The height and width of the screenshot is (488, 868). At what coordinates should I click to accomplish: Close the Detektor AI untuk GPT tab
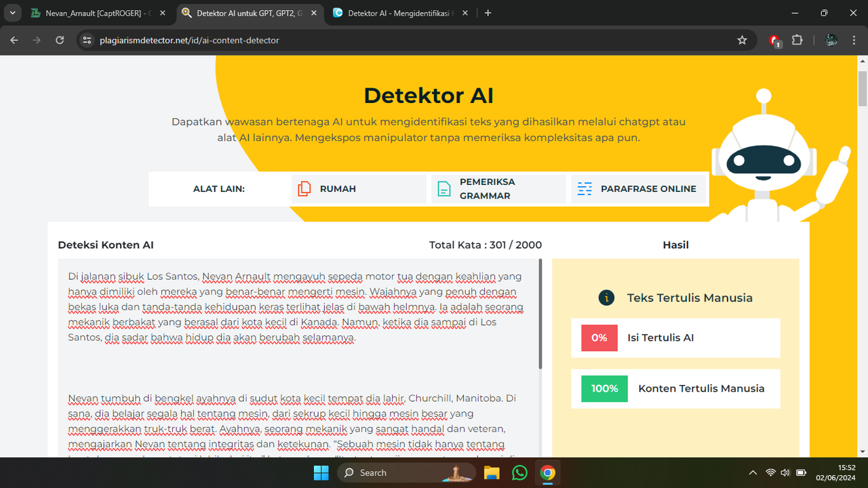tap(315, 13)
